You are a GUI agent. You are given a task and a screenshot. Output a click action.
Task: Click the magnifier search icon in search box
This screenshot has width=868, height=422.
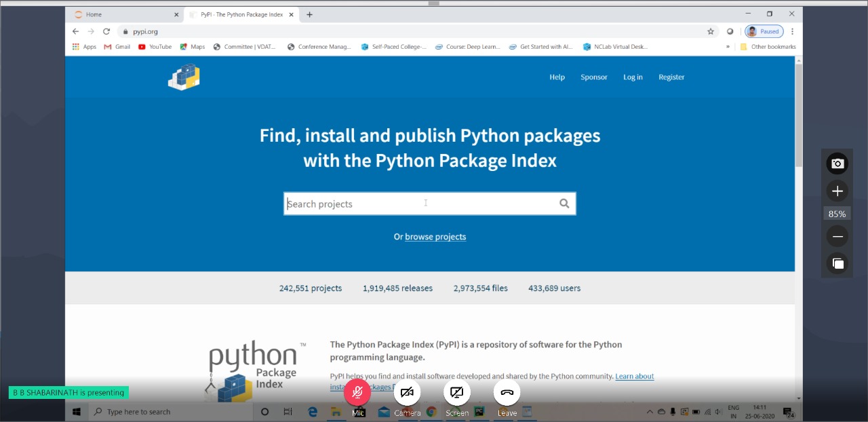[564, 204]
